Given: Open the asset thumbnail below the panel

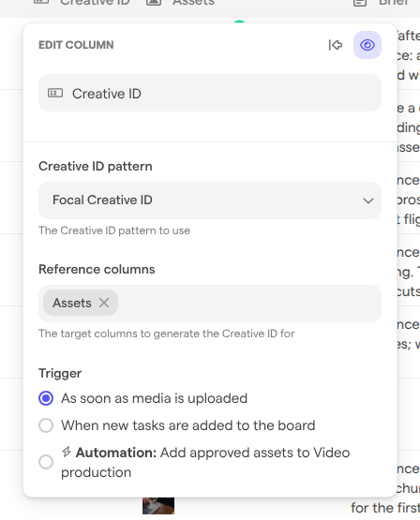Looking at the screenshot, I should pos(158,506).
